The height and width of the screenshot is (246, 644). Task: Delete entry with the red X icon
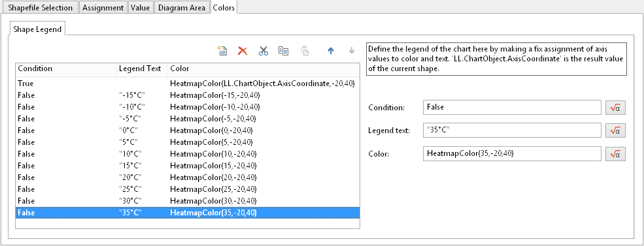point(243,51)
